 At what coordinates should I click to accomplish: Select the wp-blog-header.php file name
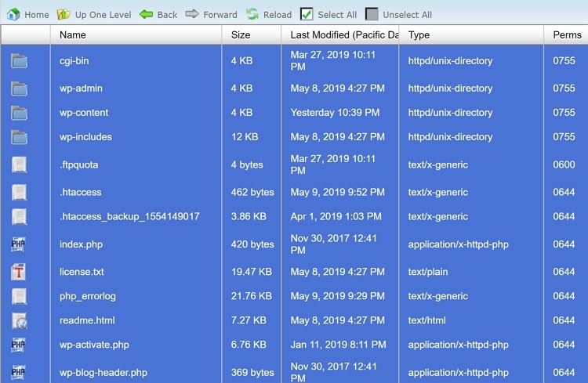point(103,373)
